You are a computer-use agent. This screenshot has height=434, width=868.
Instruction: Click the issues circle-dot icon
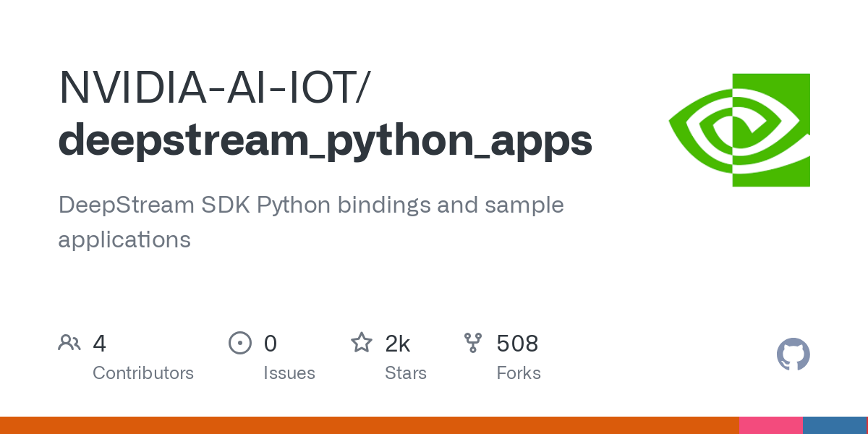pos(239,343)
